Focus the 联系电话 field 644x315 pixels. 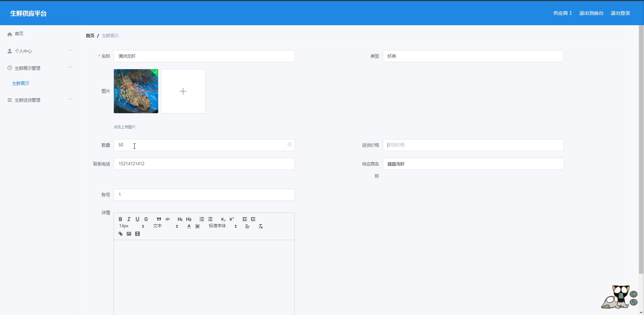pyautogui.click(x=204, y=164)
